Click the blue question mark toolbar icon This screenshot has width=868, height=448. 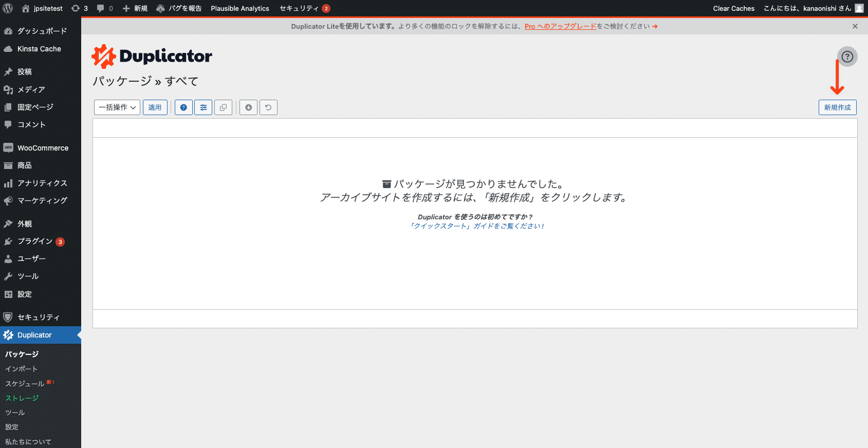tap(183, 107)
